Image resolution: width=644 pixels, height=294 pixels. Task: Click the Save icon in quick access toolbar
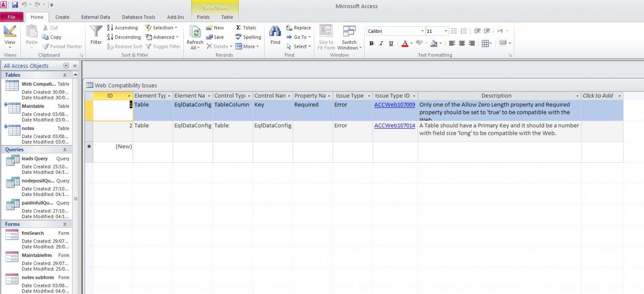click(15, 5)
